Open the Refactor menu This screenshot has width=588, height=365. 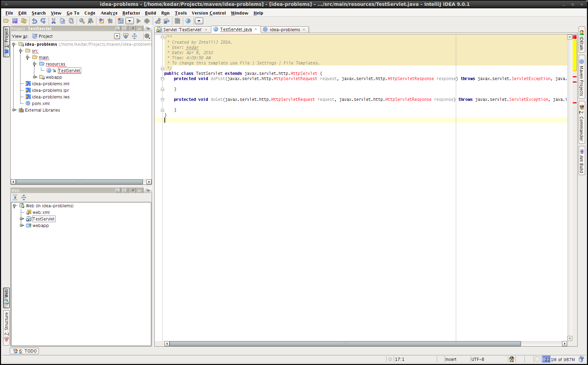(x=131, y=13)
